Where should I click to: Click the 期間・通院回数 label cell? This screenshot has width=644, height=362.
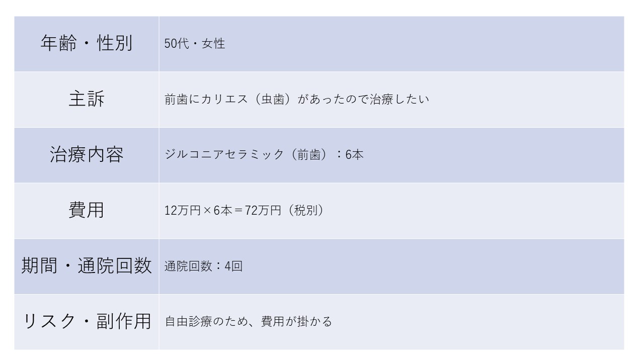(87, 266)
